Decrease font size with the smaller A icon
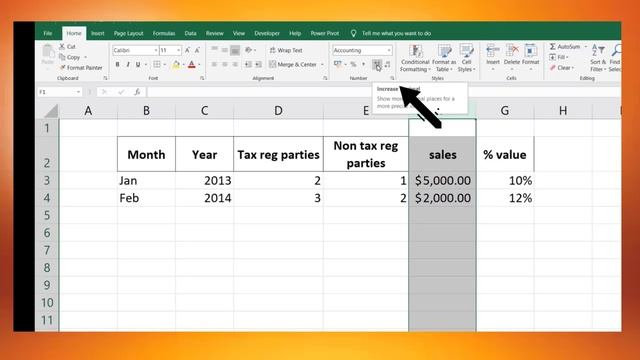Screen dimensions: 640x360 (197, 50)
